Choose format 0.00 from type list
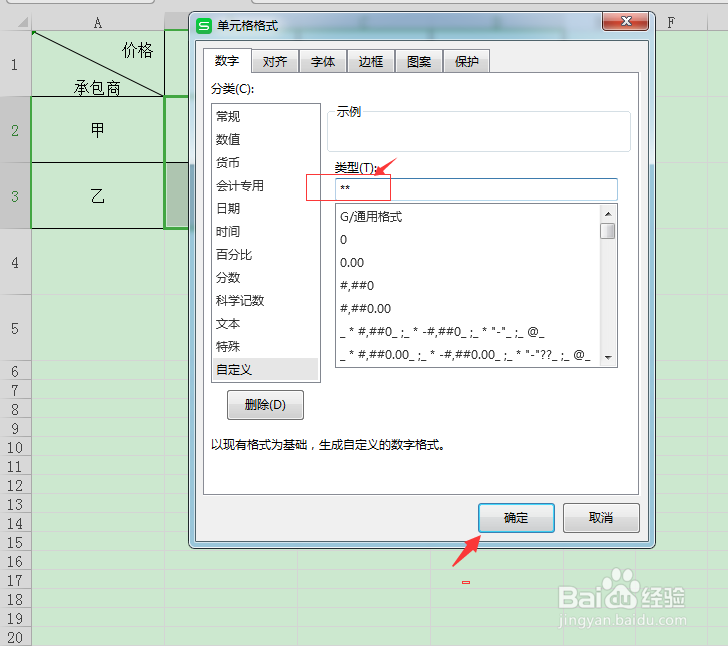 [468, 262]
